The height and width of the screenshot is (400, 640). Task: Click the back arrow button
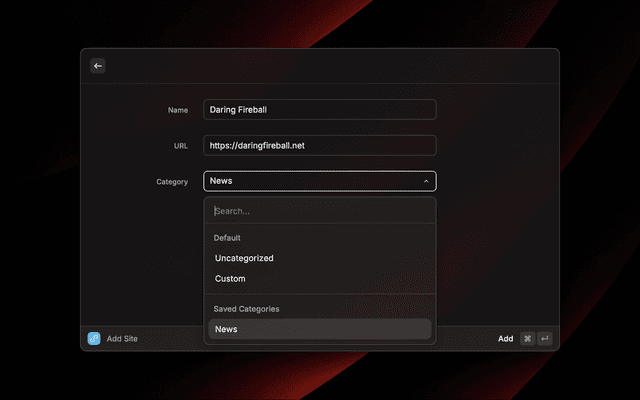[98, 66]
